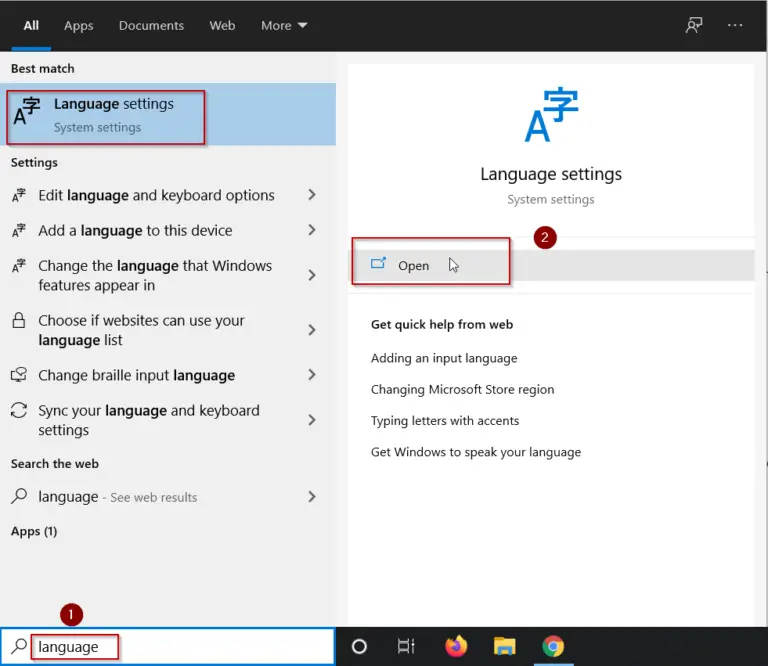This screenshot has width=768, height=666.
Task: Expand arrow beside Edit language and keyboard options
Action: click(x=312, y=195)
